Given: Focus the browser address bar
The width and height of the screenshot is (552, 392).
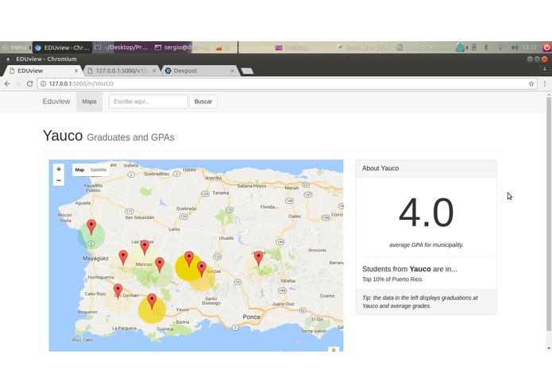Looking at the screenshot, I should pyautogui.click(x=285, y=83).
